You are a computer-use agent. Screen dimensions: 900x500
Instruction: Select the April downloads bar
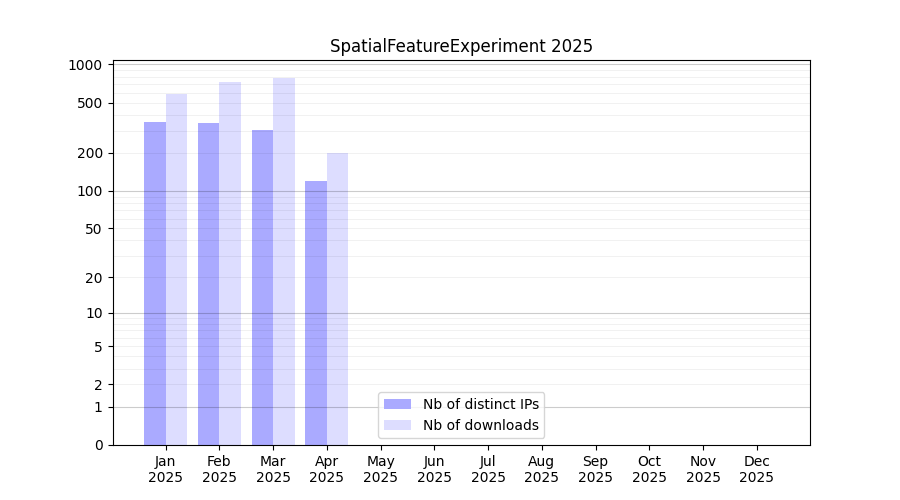point(338,299)
